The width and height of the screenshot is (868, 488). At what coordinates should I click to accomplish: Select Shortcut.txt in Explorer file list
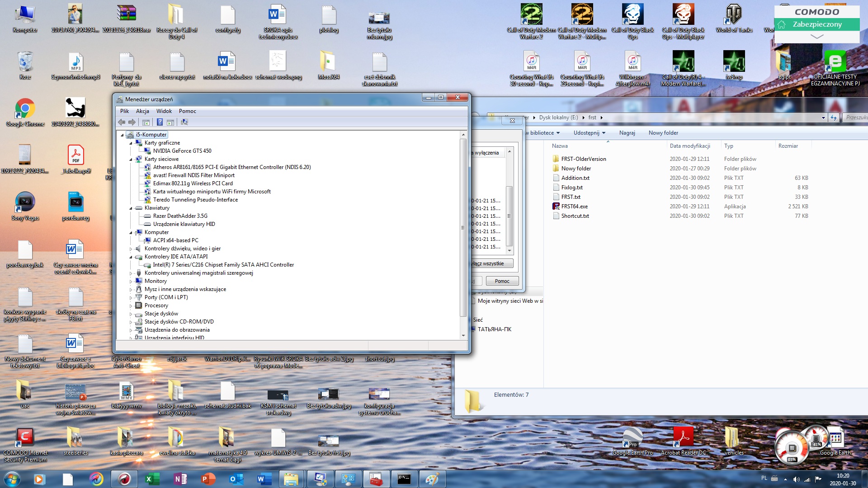click(x=575, y=216)
